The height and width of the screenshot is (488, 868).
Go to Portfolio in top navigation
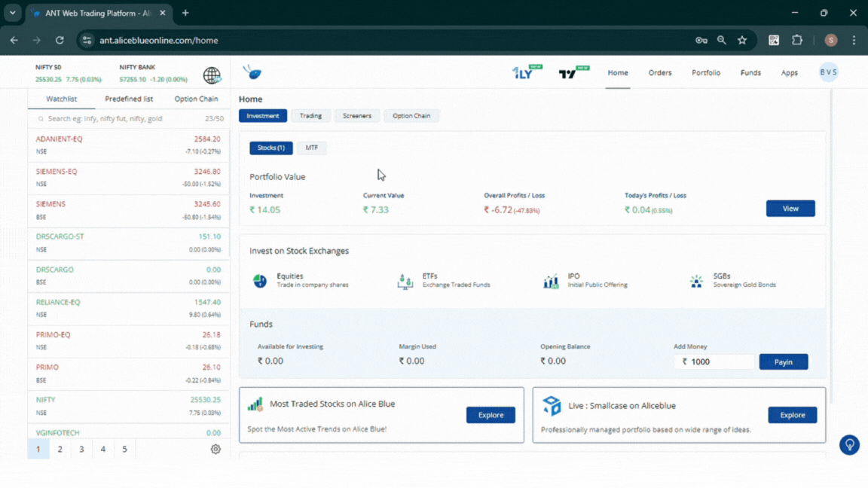pyautogui.click(x=706, y=72)
